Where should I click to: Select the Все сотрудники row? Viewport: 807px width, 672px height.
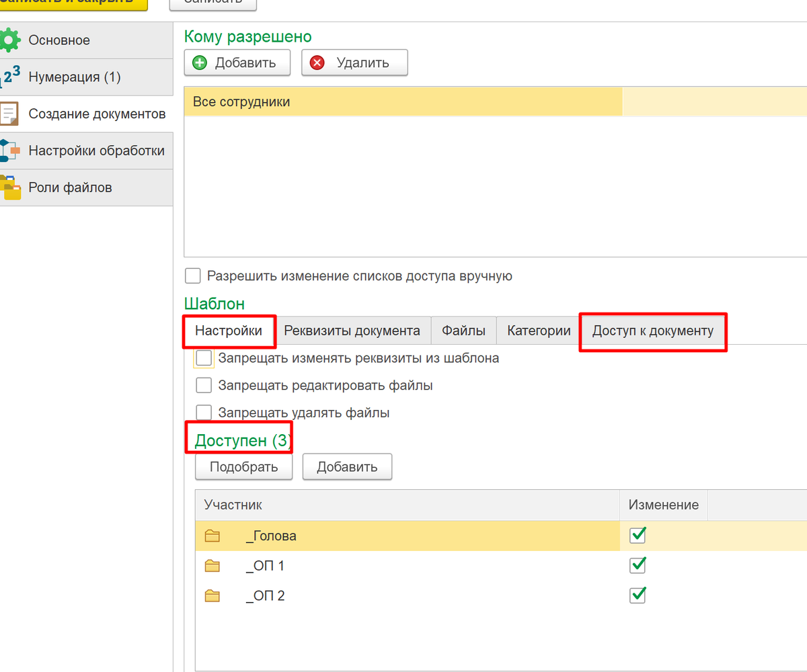(x=402, y=102)
